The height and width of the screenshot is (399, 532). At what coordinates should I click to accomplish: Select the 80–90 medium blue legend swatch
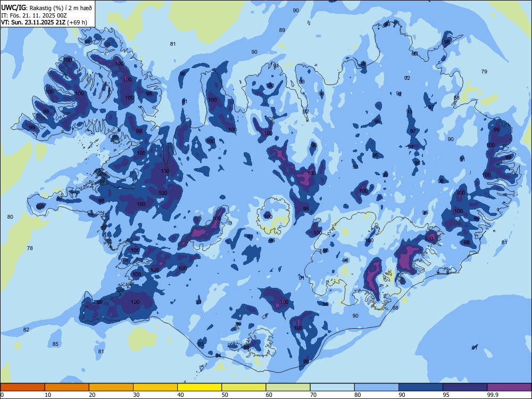(x=377, y=387)
